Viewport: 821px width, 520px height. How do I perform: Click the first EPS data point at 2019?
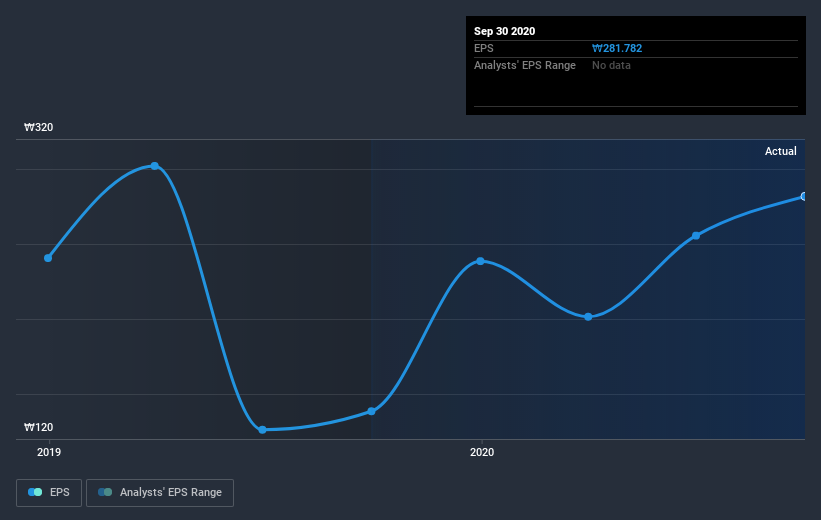point(48,258)
